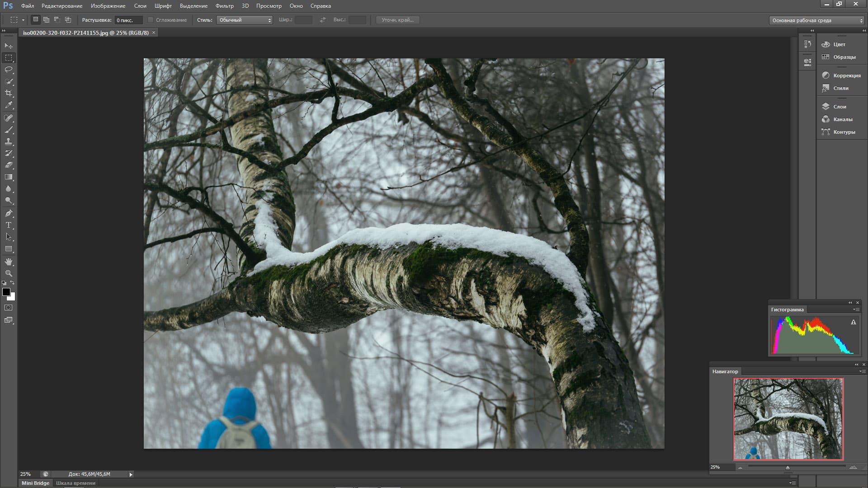Select the Gradient tool
The width and height of the screenshot is (868, 488).
[x=9, y=177]
